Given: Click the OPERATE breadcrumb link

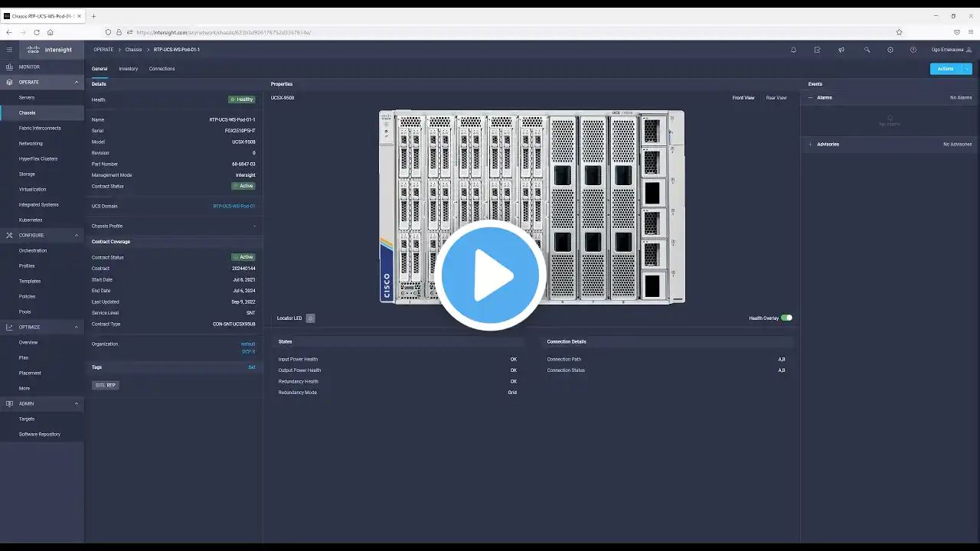Looking at the screenshot, I should click(x=103, y=50).
